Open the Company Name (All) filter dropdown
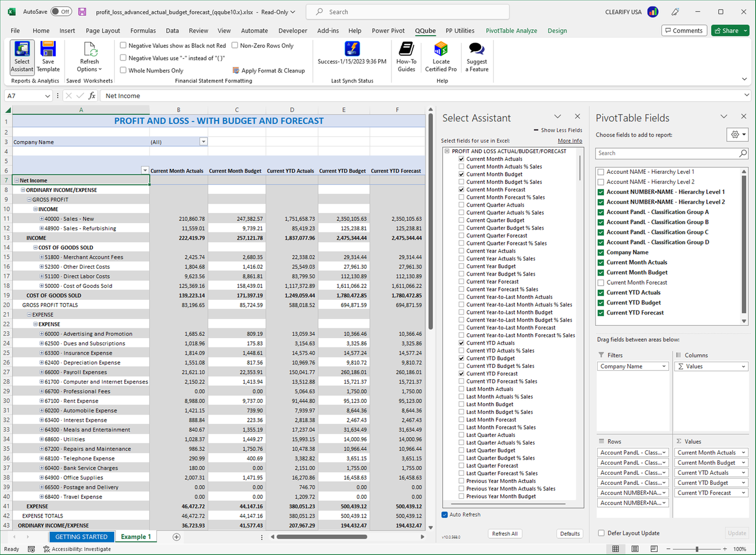This screenshot has height=555, width=756. 204,142
